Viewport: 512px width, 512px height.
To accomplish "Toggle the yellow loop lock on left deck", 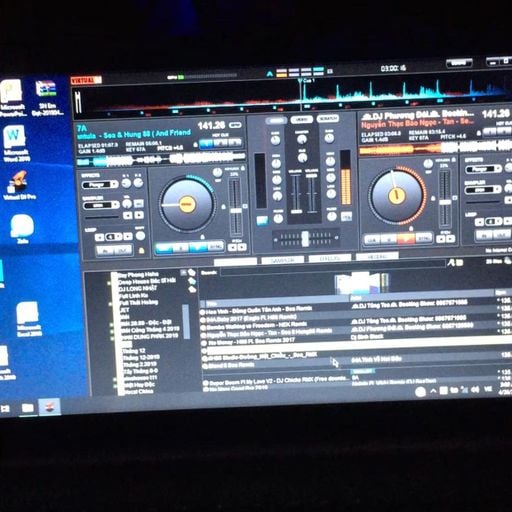I will (142, 250).
